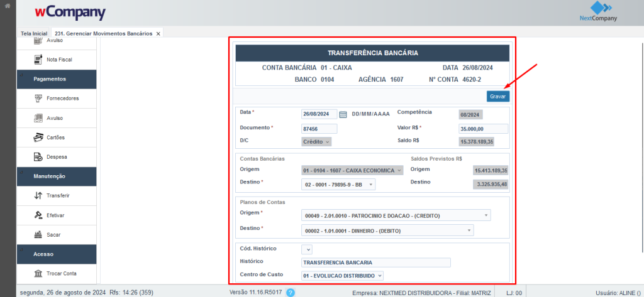Viewport: 644px width, 297px height.
Task: Switch to the Tela Inicial tab
Action: (34, 33)
